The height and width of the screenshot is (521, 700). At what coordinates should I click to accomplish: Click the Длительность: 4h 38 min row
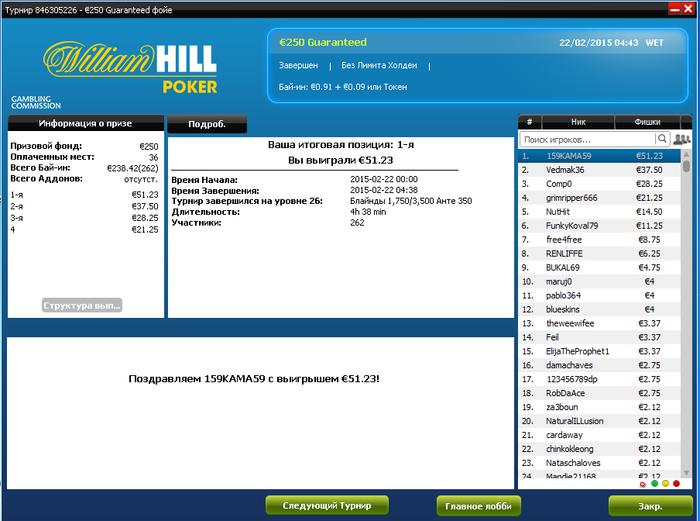pyautogui.click(x=279, y=212)
